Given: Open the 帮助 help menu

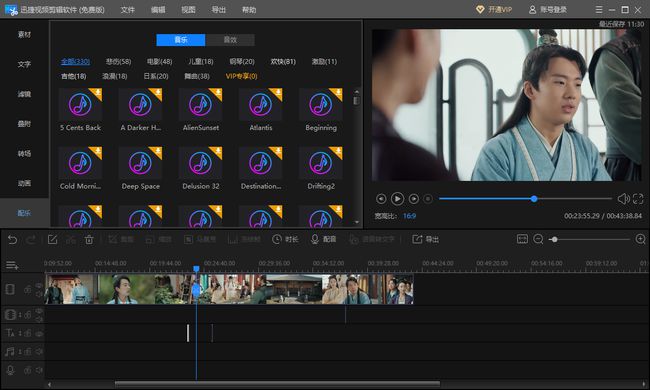Looking at the screenshot, I should [249, 10].
